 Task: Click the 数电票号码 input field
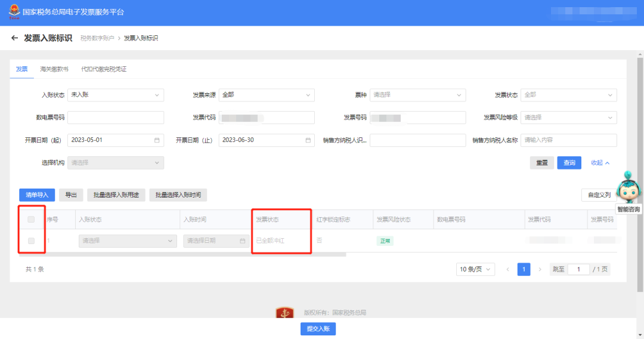[x=115, y=118]
